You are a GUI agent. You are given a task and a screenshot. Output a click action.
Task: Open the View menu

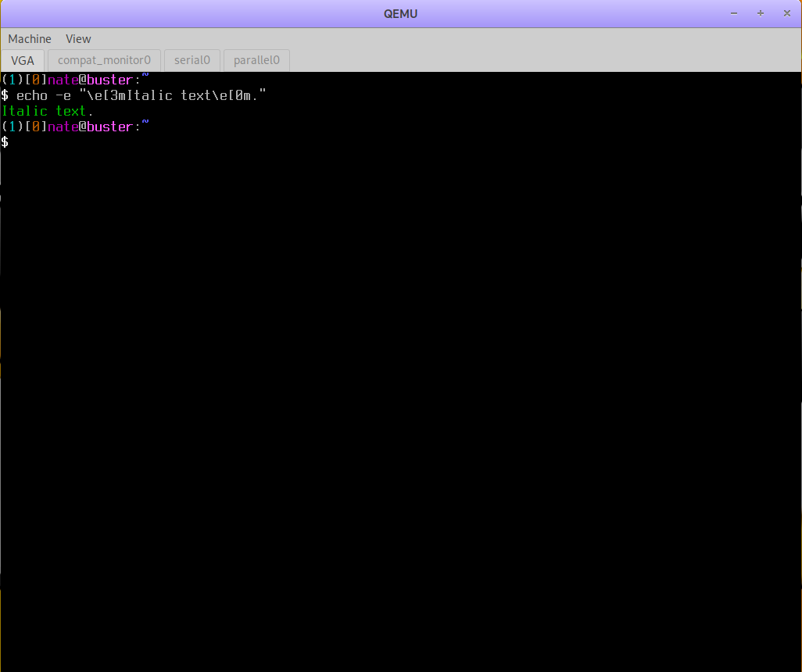pos(78,39)
